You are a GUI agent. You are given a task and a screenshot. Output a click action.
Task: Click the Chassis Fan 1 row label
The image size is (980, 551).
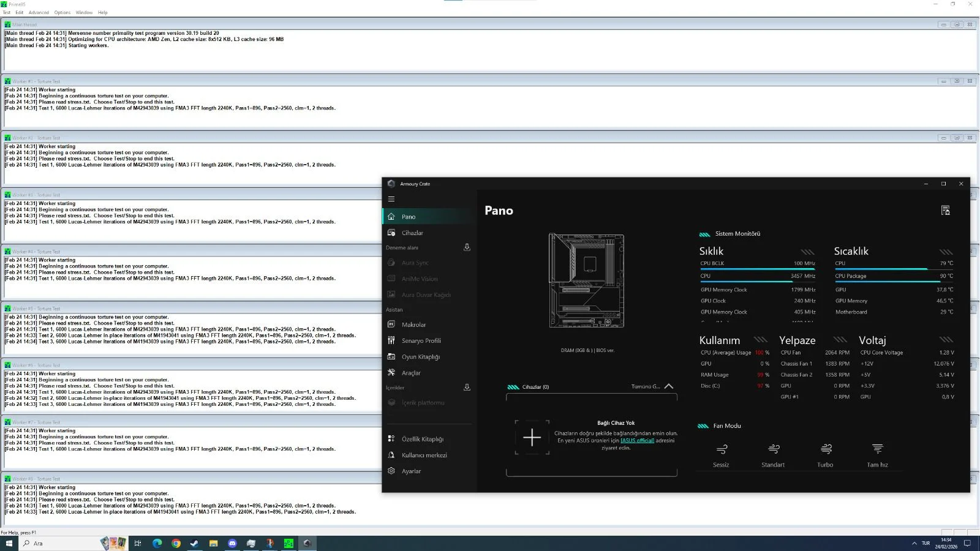(x=796, y=364)
